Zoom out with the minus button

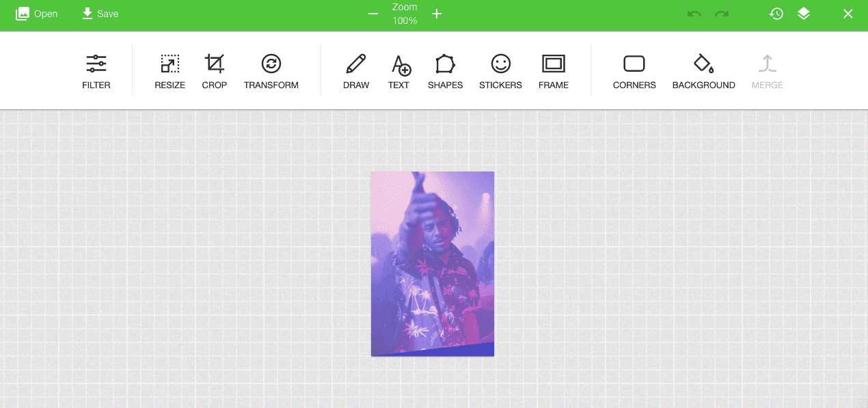coord(373,14)
